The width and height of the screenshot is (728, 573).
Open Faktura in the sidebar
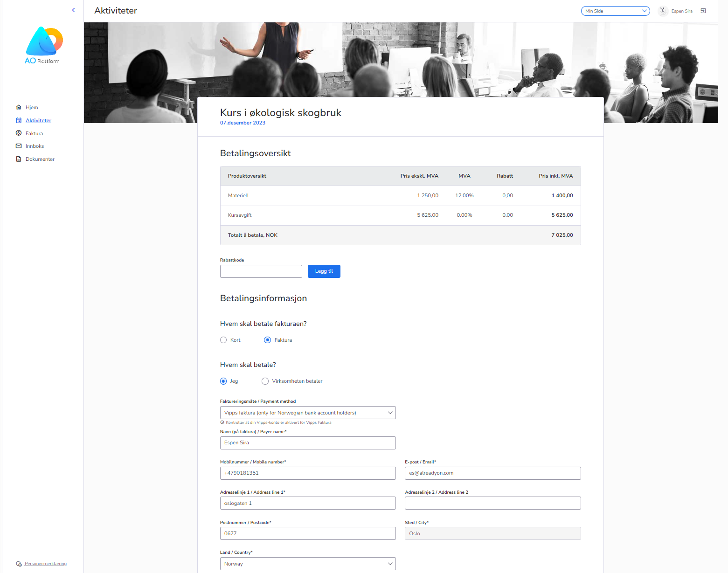[34, 133]
